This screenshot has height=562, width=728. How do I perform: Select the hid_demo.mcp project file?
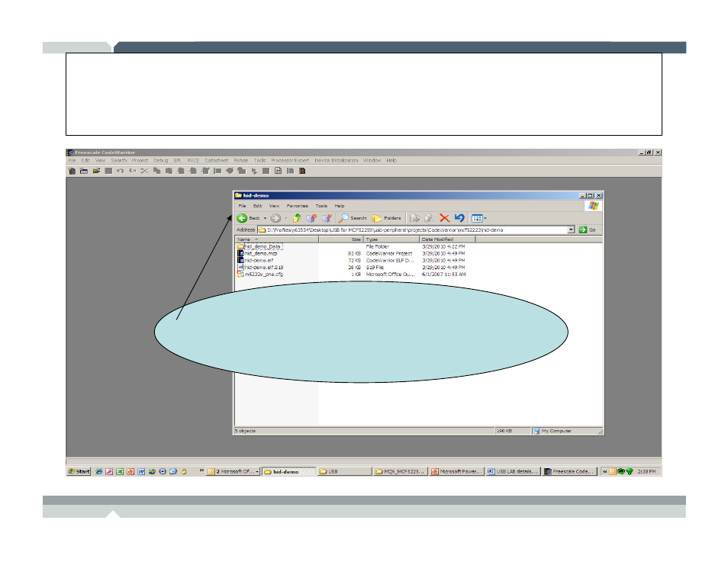pos(261,253)
